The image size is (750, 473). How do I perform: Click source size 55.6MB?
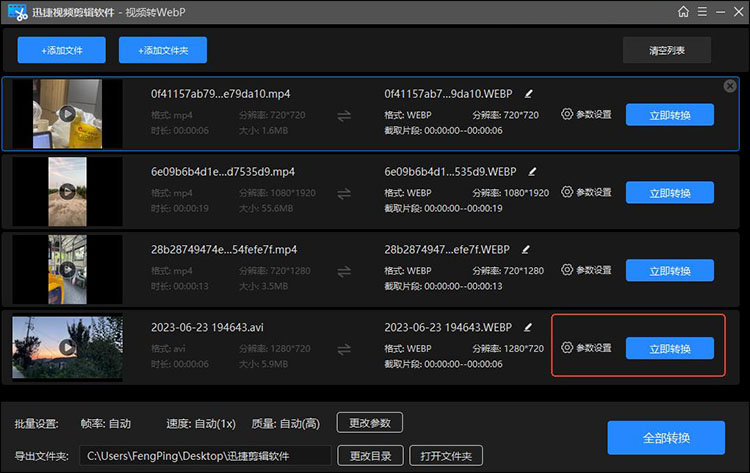pyautogui.click(x=277, y=209)
